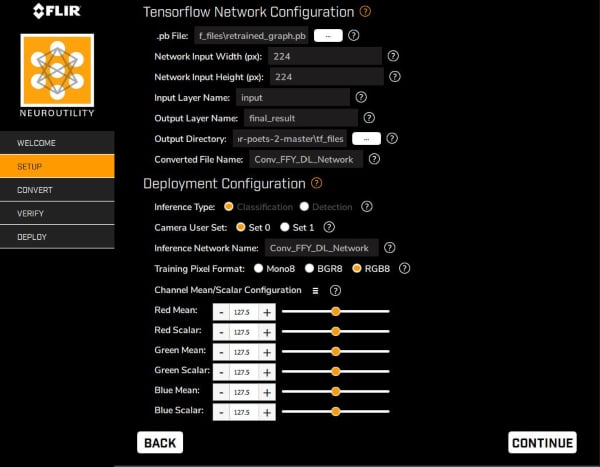Click the Output Layer Name field
This screenshot has height=467, width=600.
(301, 118)
